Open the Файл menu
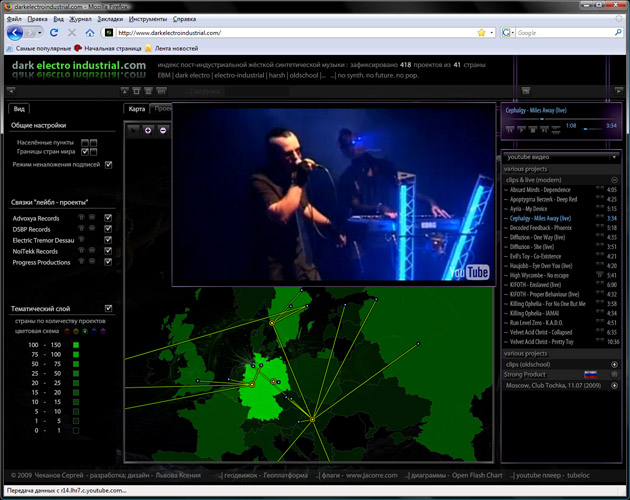Image resolution: width=630 pixels, height=500 pixels. coord(14,19)
